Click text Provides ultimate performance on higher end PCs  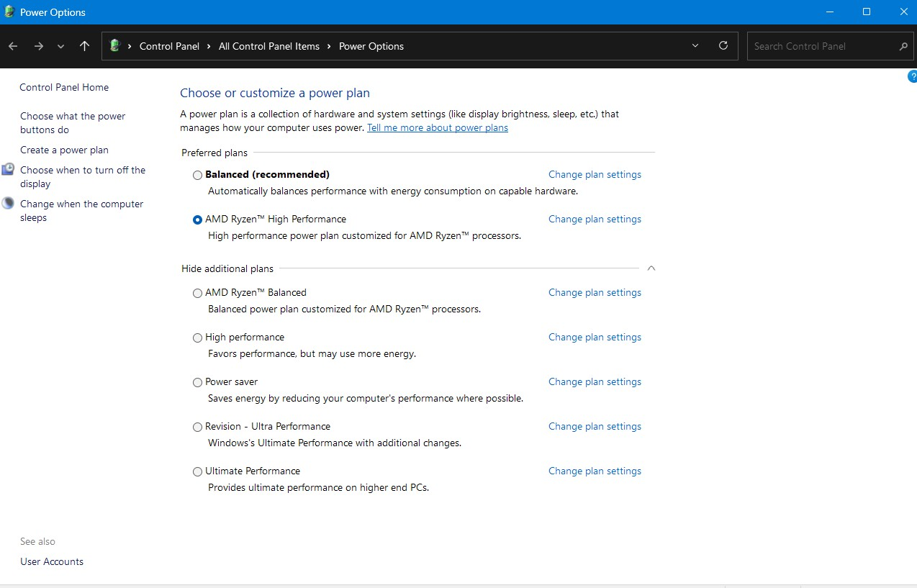click(x=318, y=487)
